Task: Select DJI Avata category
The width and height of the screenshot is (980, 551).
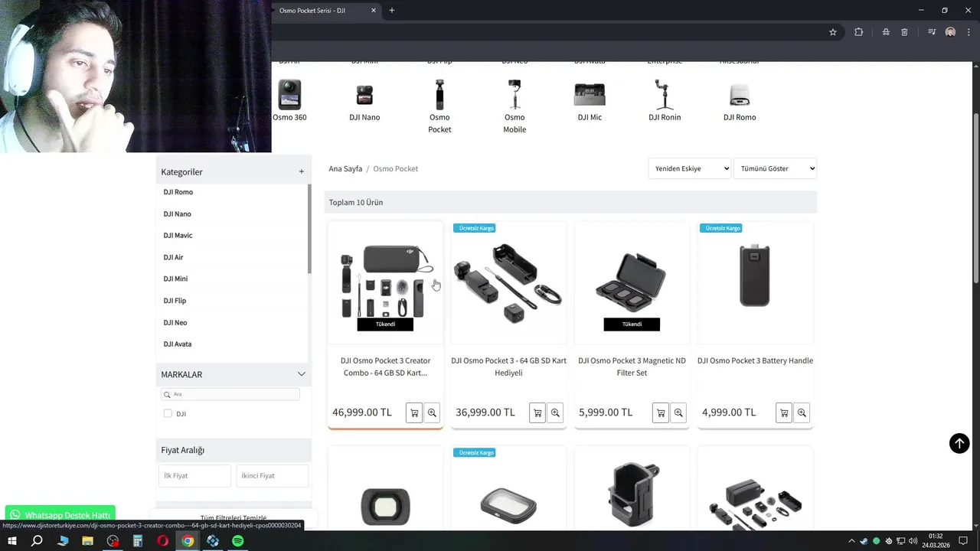Action: (x=178, y=344)
